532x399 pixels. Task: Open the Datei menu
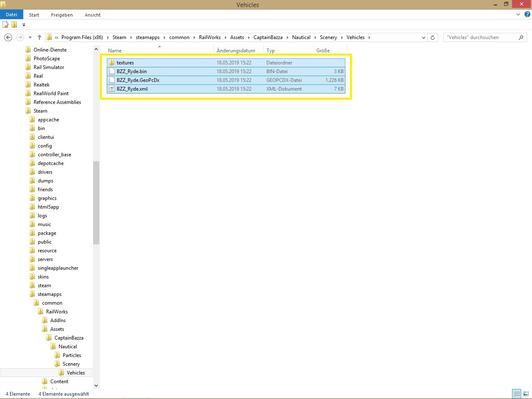click(x=12, y=15)
